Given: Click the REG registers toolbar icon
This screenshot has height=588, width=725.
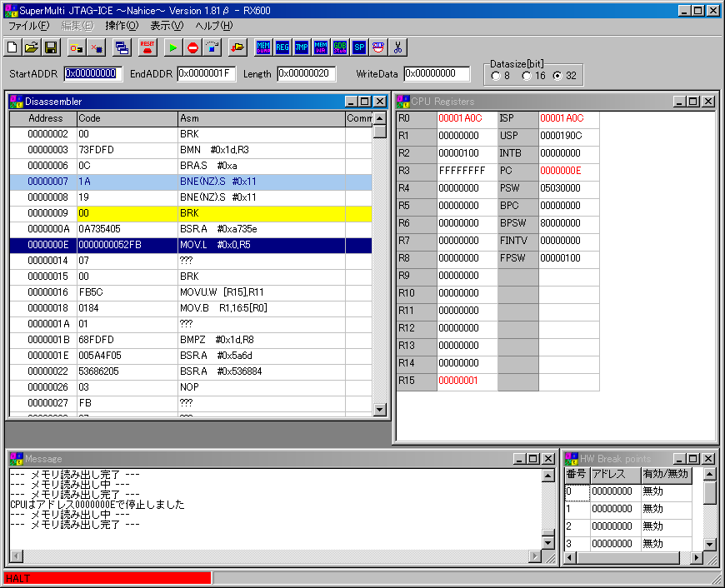Looking at the screenshot, I should point(282,47).
